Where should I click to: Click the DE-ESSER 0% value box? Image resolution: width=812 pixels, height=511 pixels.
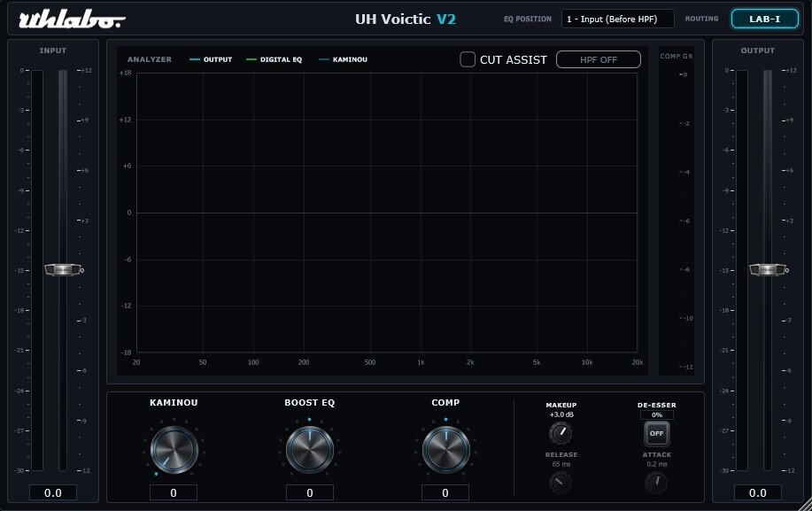coord(657,414)
